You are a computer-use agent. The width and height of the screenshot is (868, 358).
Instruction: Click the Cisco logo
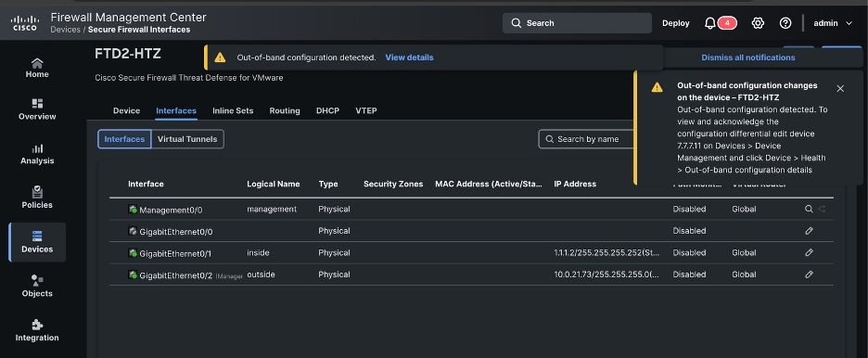click(25, 23)
